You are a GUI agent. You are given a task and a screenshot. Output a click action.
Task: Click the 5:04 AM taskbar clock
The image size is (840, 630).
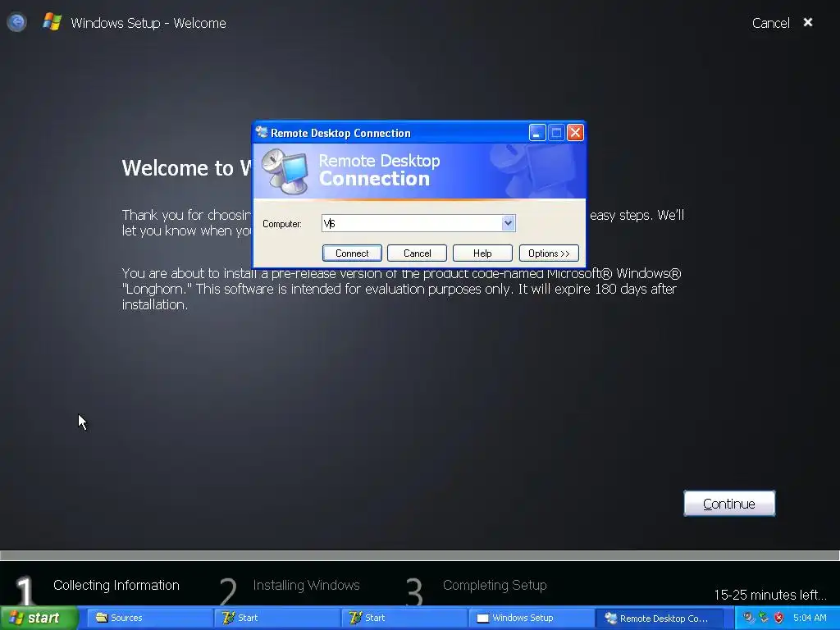810,618
